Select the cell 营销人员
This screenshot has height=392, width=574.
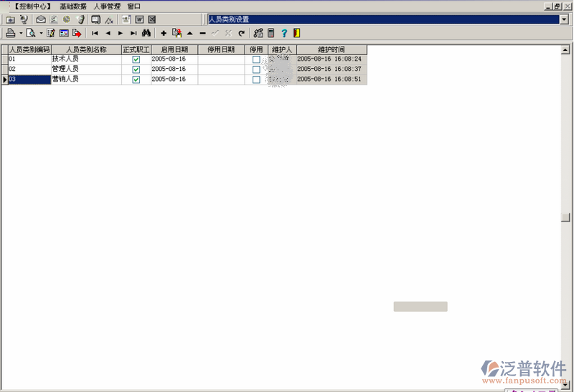(x=86, y=80)
